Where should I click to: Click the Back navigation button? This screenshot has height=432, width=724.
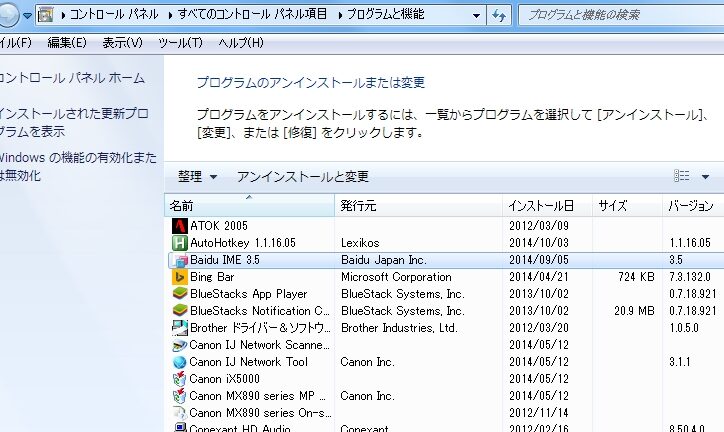8,15
